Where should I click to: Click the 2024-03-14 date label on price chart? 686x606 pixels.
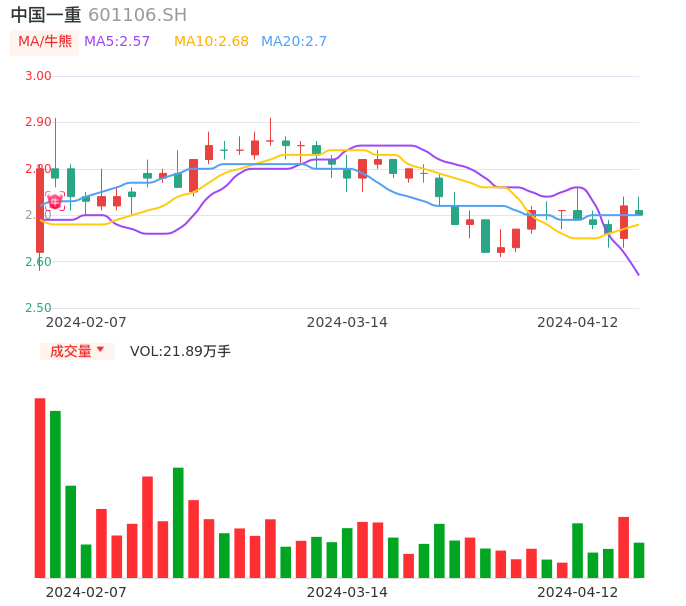pyautogui.click(x=347, y=322)
